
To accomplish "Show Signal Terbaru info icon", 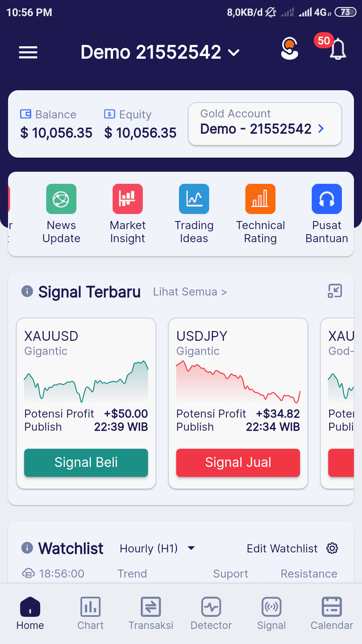I will click(27, 291).
